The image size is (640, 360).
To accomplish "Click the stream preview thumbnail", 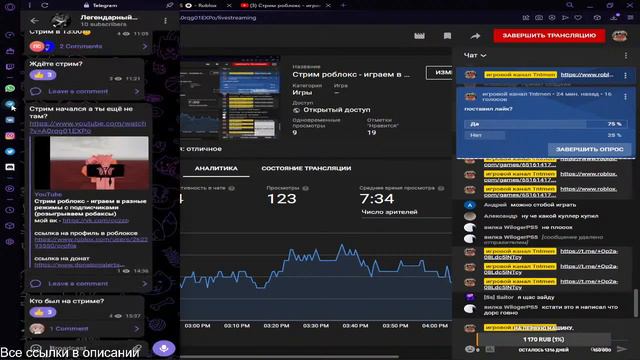I will 231,97.
